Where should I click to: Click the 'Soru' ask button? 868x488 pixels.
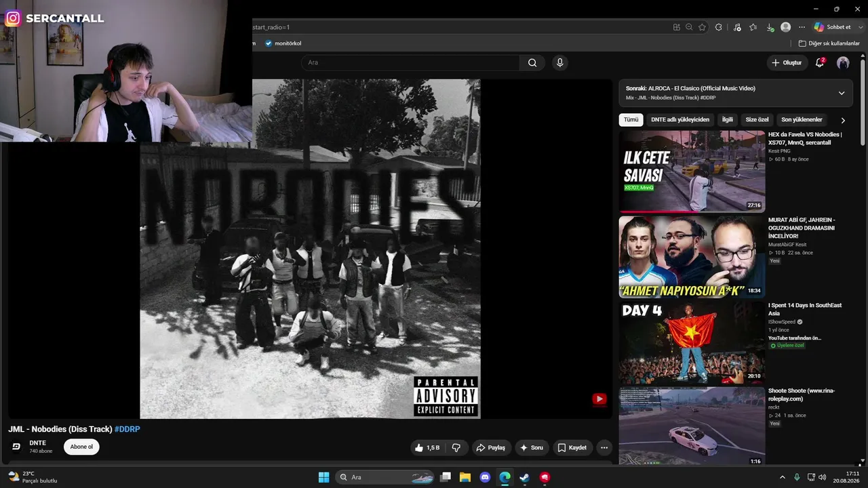tap(531, 447)
